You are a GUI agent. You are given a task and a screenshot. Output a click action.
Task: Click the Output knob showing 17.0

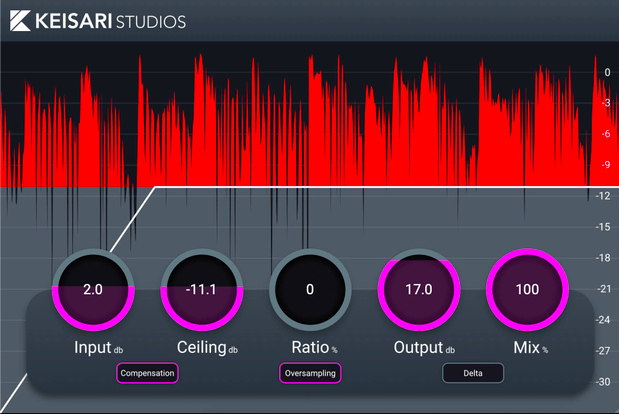click(419, 290)
